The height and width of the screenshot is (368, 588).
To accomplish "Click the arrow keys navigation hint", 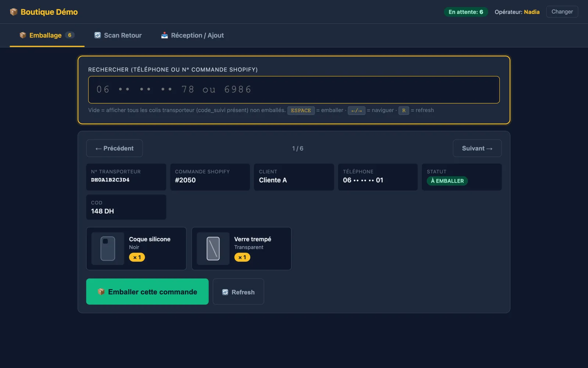I will point(356,110).
